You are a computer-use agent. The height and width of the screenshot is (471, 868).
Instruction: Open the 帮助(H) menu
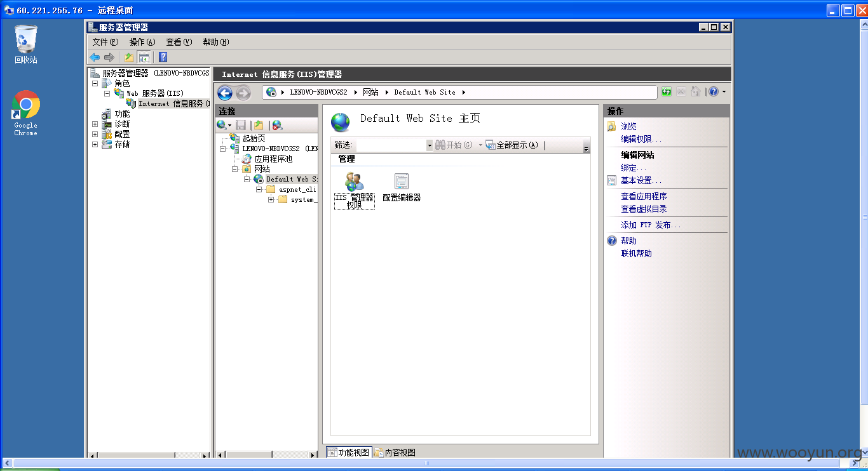pos(215,42)
